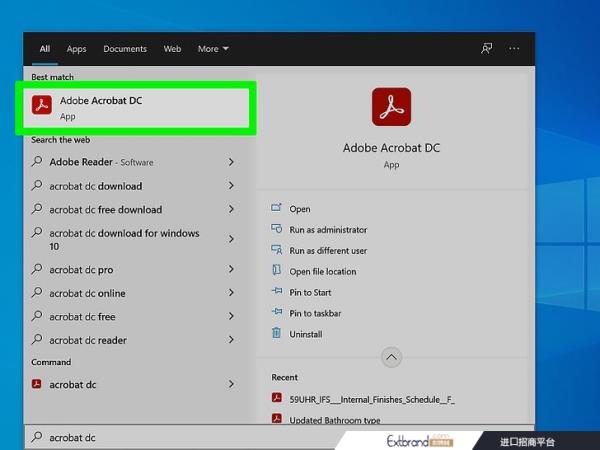Expand the acrobat dc command chevron

231,384
